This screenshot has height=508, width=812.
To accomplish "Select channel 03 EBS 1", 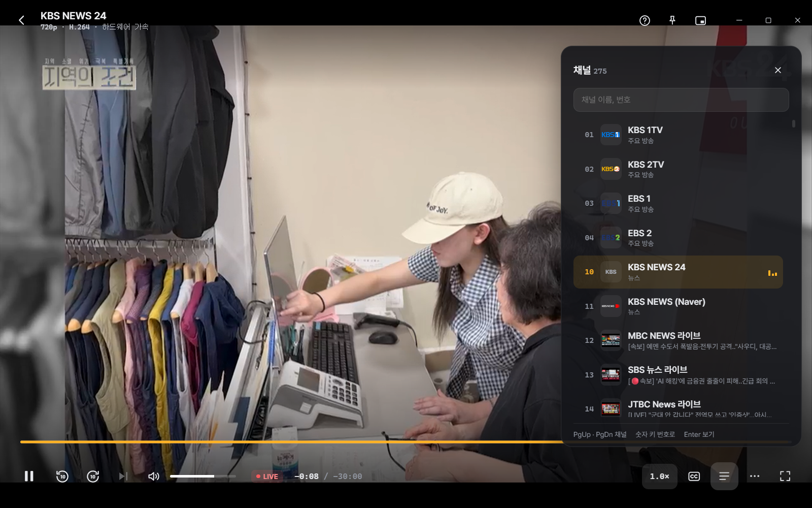I will tap(678, 203).
